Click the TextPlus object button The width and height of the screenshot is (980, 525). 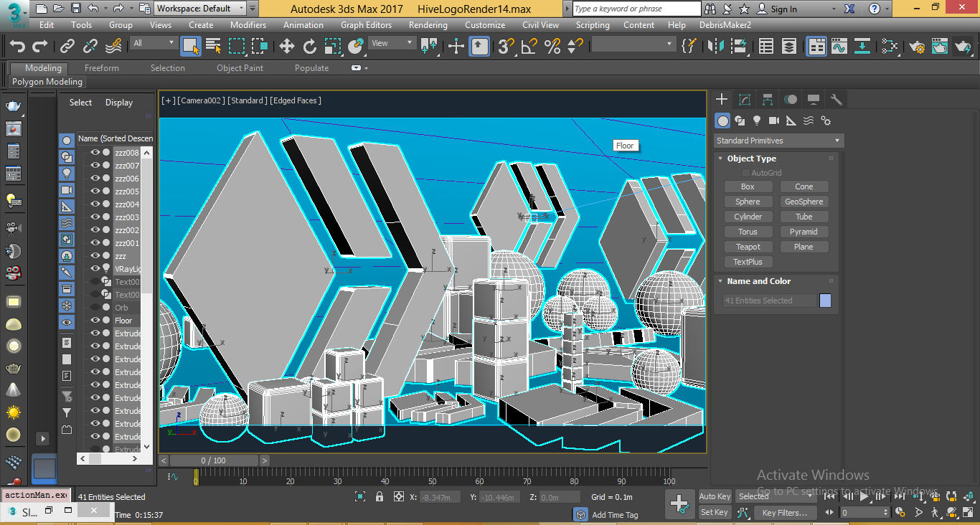coord(748,262)
